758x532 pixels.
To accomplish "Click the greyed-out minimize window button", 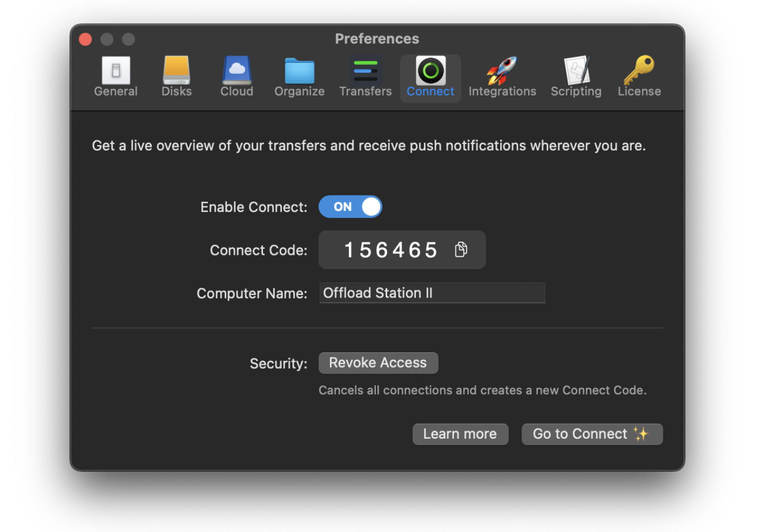I will tap(107, 39).
